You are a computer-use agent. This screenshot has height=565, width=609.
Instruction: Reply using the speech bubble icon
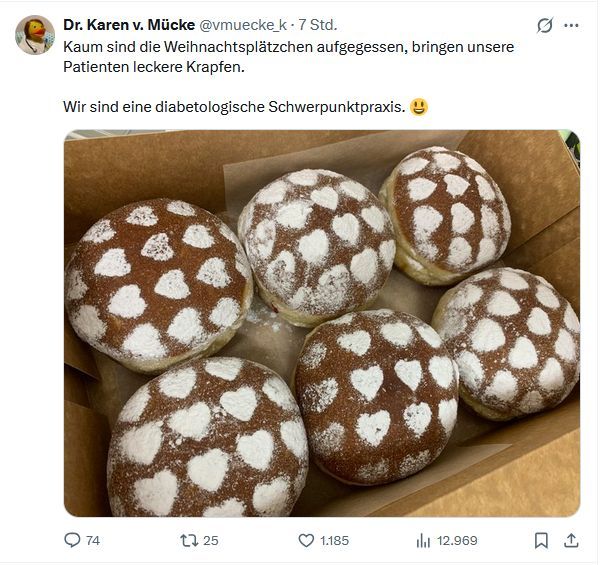(x=72, y=540)
